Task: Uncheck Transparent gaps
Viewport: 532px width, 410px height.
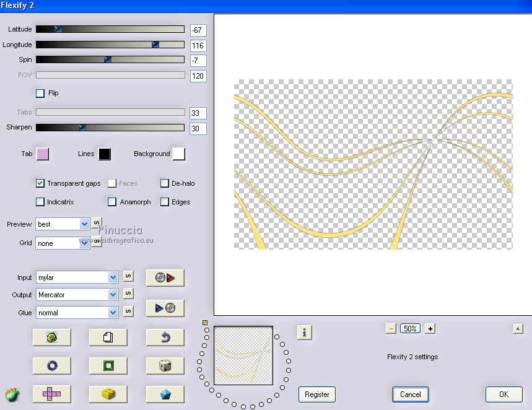Action: click(x=40, y=183)
